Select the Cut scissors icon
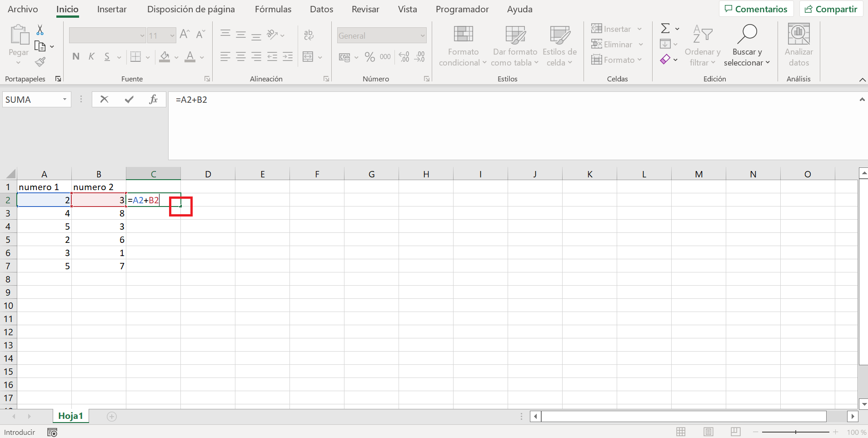The height and width of the screenshot is (438, 868). tap(40, 30)
